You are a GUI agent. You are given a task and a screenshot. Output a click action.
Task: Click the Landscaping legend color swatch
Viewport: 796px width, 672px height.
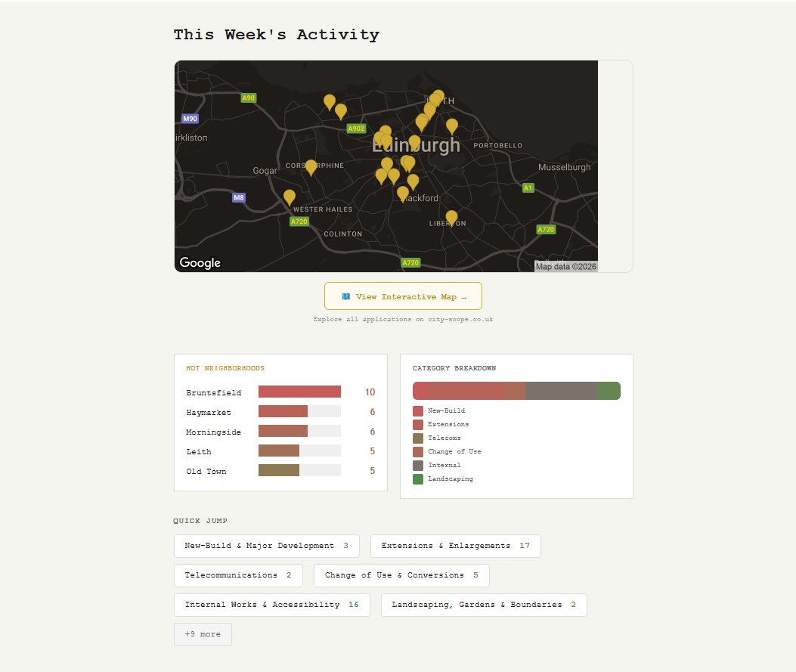point(418,479)
